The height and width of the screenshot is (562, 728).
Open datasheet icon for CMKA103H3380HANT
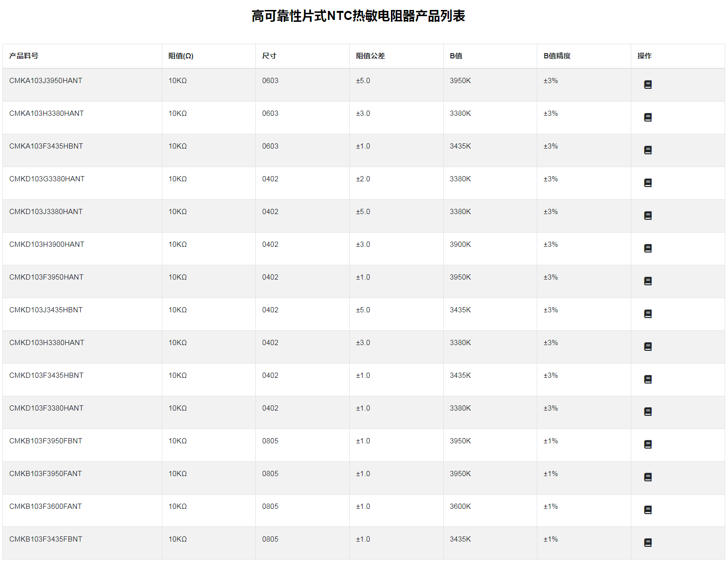click(x=647, y=117)
